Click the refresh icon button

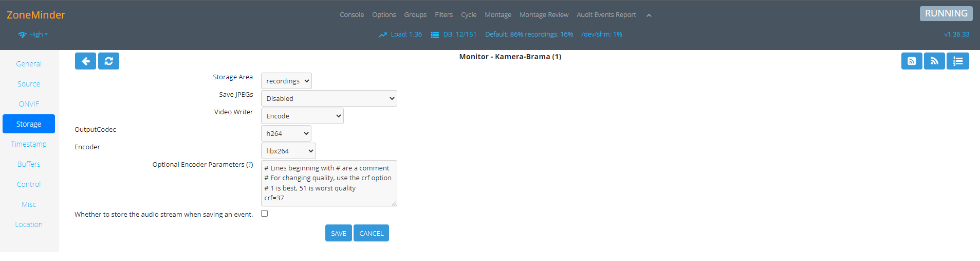tap(108, 61)
